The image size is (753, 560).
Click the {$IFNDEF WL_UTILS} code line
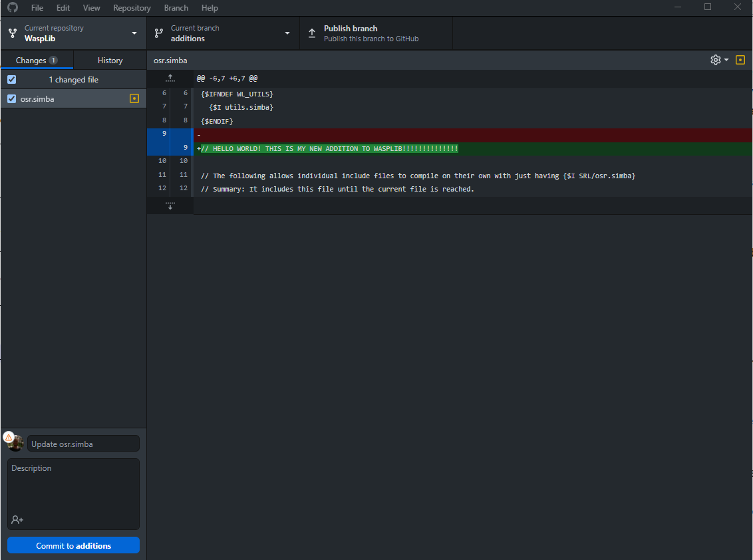pyautogui.click(x=237, y=94)
